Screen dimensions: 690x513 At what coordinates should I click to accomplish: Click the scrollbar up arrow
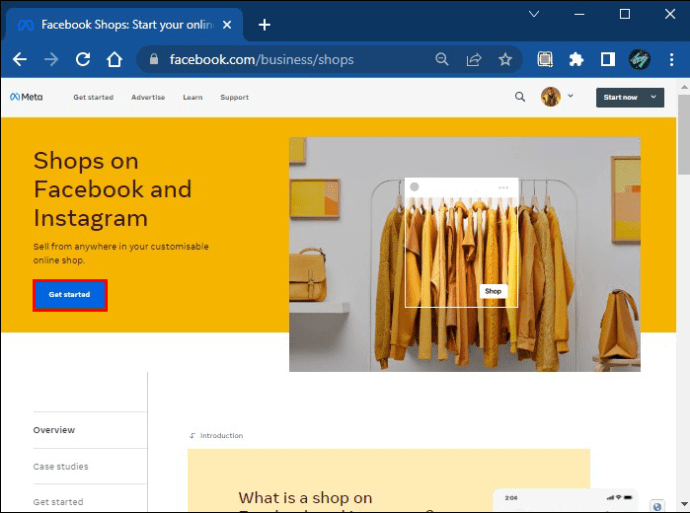684,87
